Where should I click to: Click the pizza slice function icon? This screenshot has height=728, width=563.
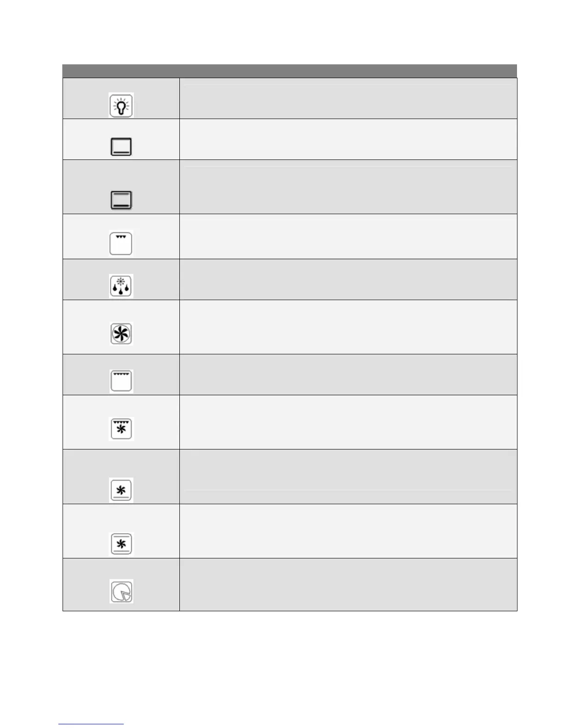point(121,591)
